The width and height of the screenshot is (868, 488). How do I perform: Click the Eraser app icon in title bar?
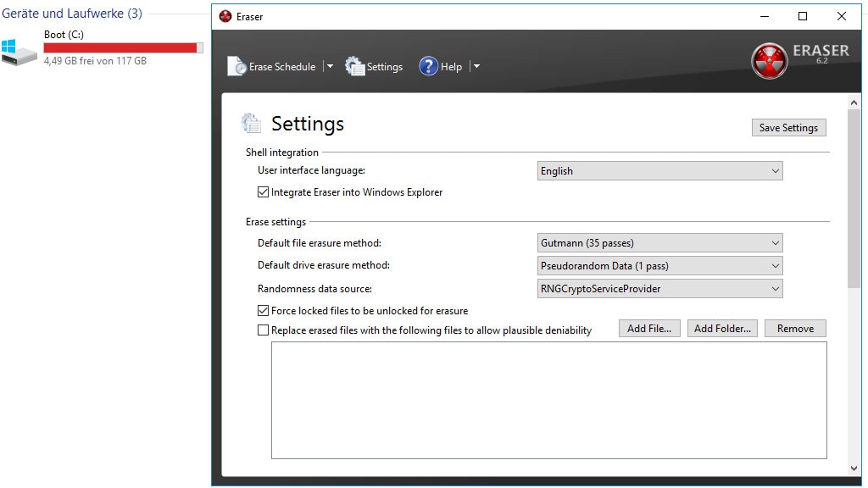coord(225,17)
